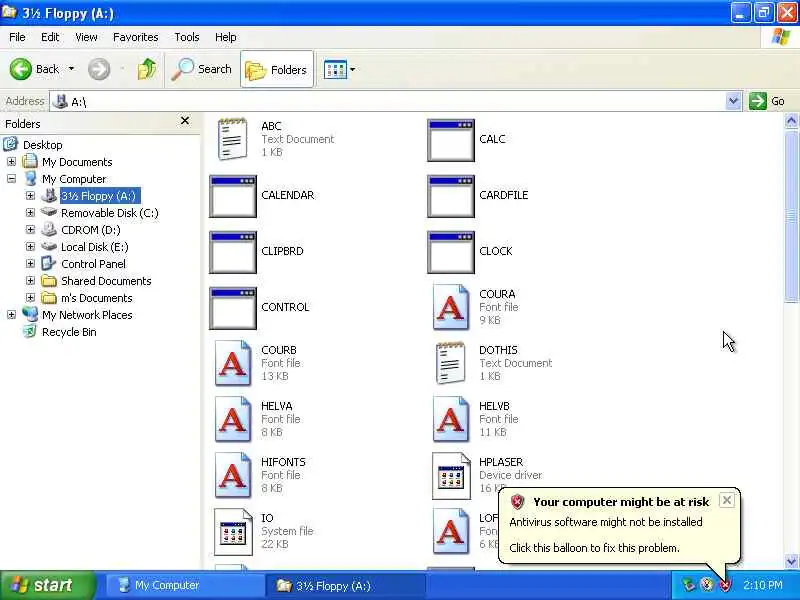800x600 pixels.
Task: Click the greyed Forward arrow icon
Action: click(99, 69)
